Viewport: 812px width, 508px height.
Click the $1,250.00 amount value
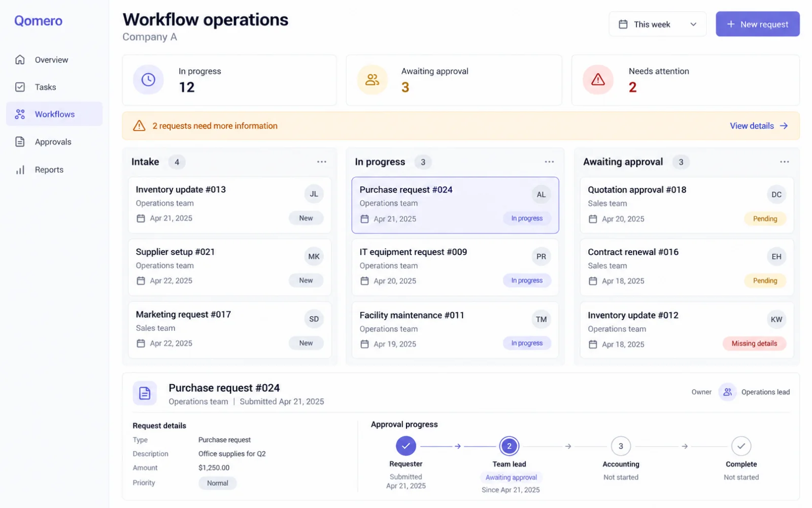click(x=214, y=468)
